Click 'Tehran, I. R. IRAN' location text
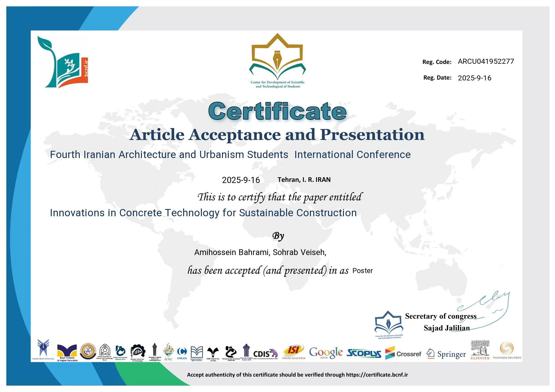This screenshot has height=392, width=555. tap(304, 180)
